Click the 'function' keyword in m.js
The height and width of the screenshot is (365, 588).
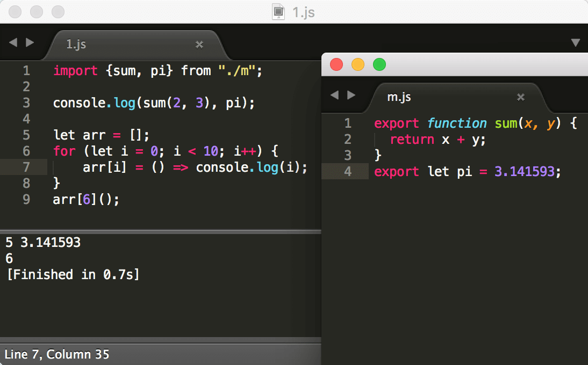click(457, 123)
